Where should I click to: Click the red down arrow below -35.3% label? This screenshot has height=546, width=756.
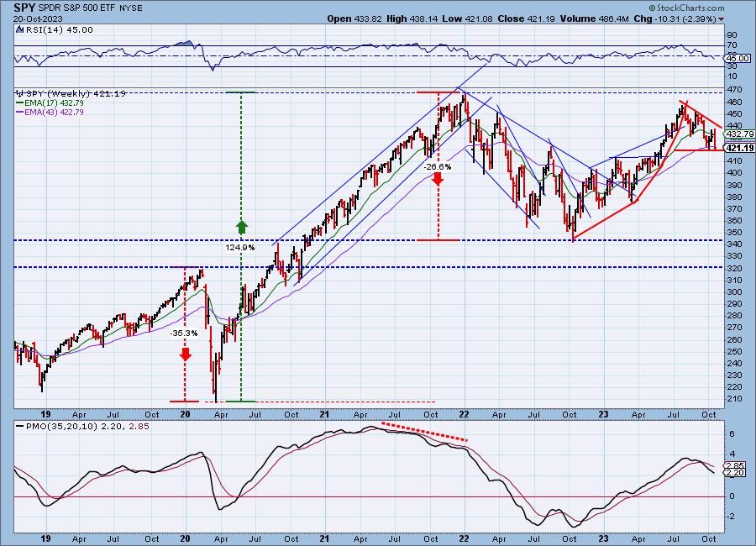tap(185, 354)
